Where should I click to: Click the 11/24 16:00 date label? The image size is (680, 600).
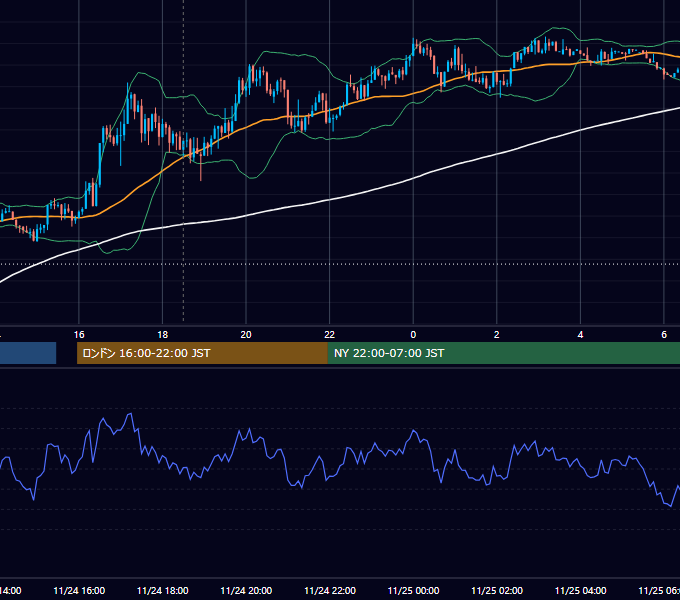tap(79, 591)
